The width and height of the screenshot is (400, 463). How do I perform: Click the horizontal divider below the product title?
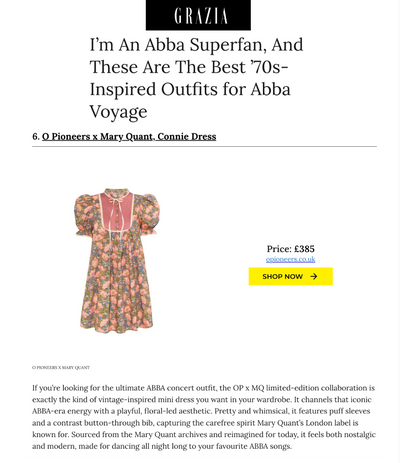[204, 146]
